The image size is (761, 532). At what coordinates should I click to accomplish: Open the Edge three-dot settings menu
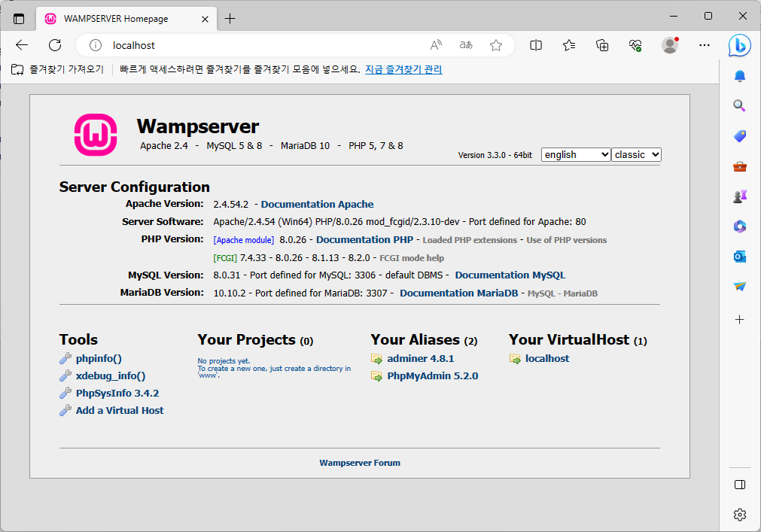pos(704,45)
